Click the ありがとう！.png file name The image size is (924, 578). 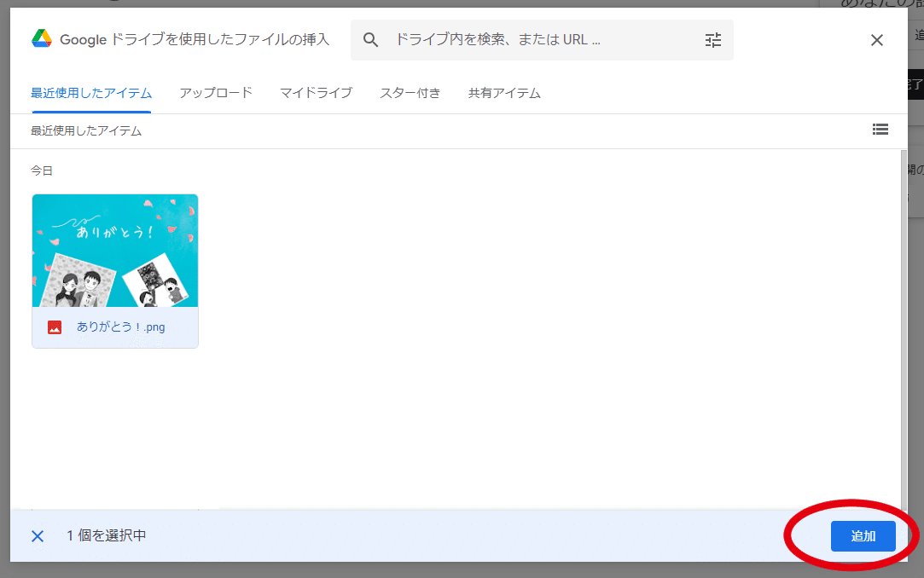coord(121,327)
